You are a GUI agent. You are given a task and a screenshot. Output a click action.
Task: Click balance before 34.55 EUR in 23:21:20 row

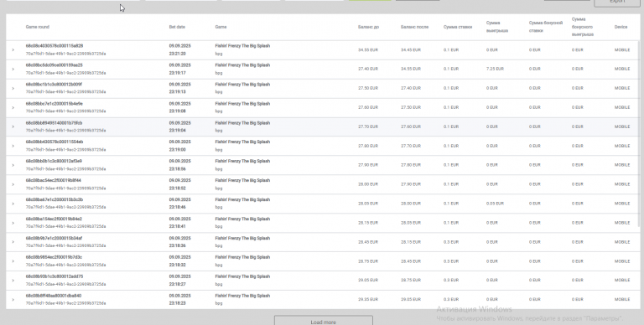pos(367,50)
